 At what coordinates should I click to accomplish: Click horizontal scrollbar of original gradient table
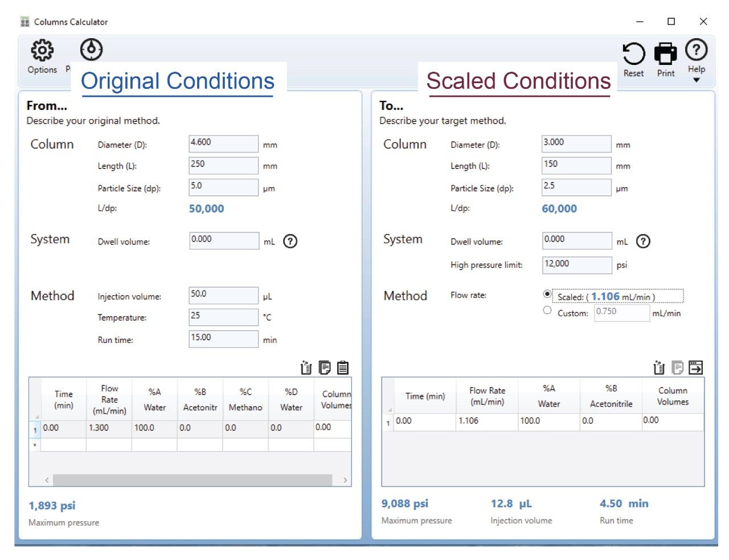click(193, 480)
